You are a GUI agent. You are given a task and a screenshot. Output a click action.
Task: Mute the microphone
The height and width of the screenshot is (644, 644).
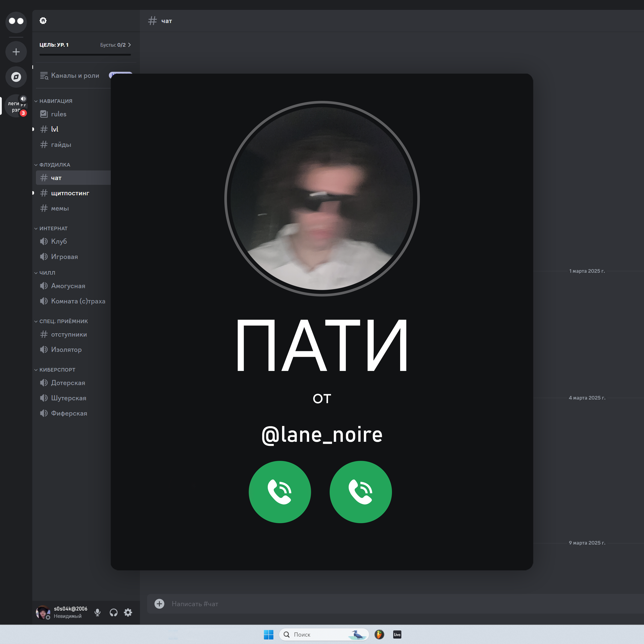pos(97,612)
